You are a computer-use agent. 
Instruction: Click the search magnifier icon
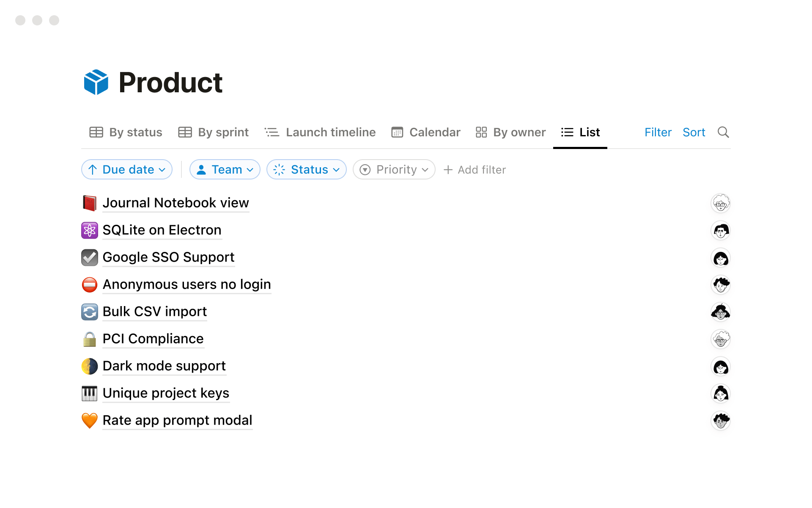(723, 132)
